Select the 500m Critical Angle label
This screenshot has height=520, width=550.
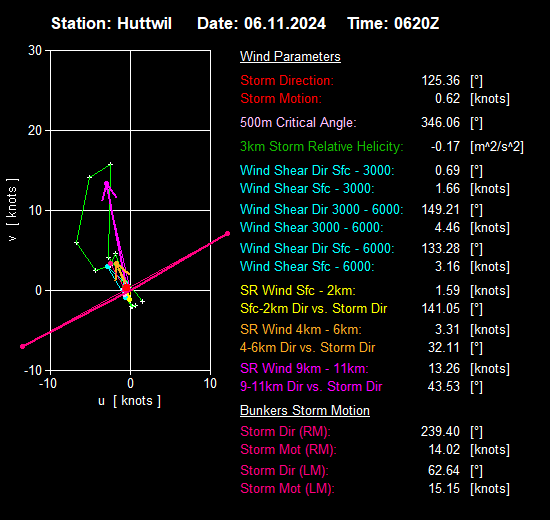tap(298, 122)
